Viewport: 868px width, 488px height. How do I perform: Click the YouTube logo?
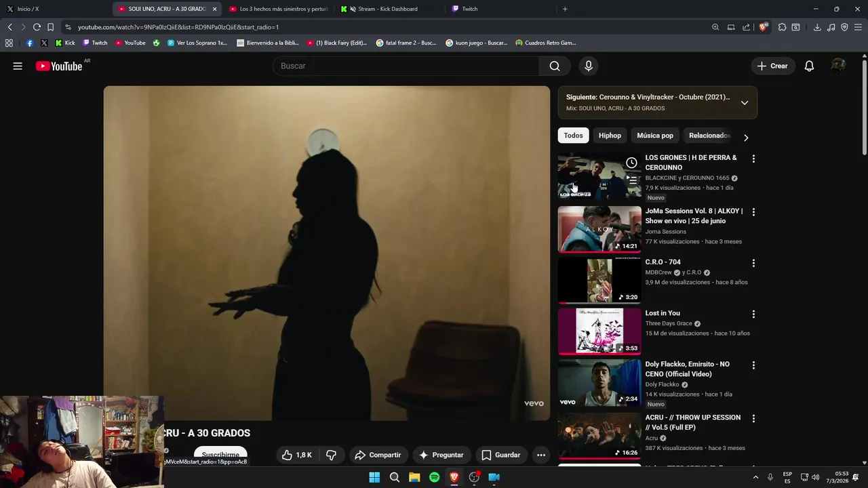[59, 66]
